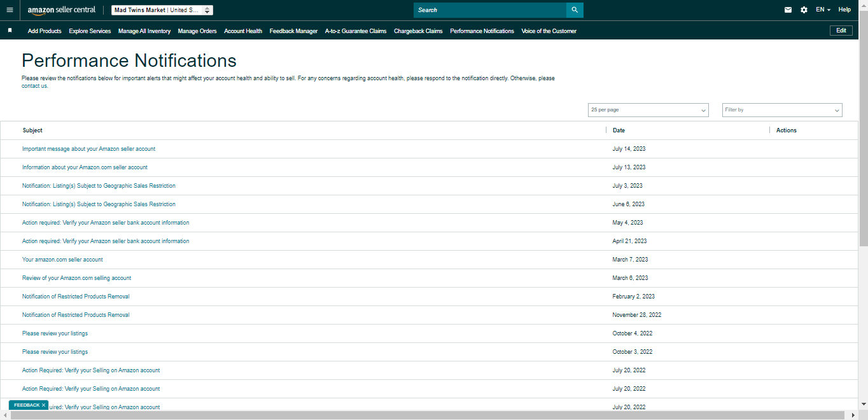This screenshot has height=420, width=868.
Task: Open Manage Orders
Action: (x=197, y=31)
